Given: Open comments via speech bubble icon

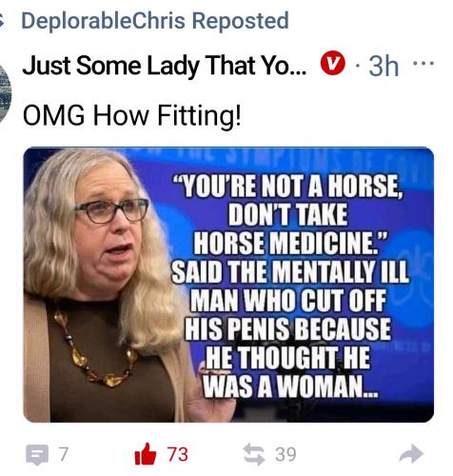Looking at the screenshot, I should click(x=37, y=455).
